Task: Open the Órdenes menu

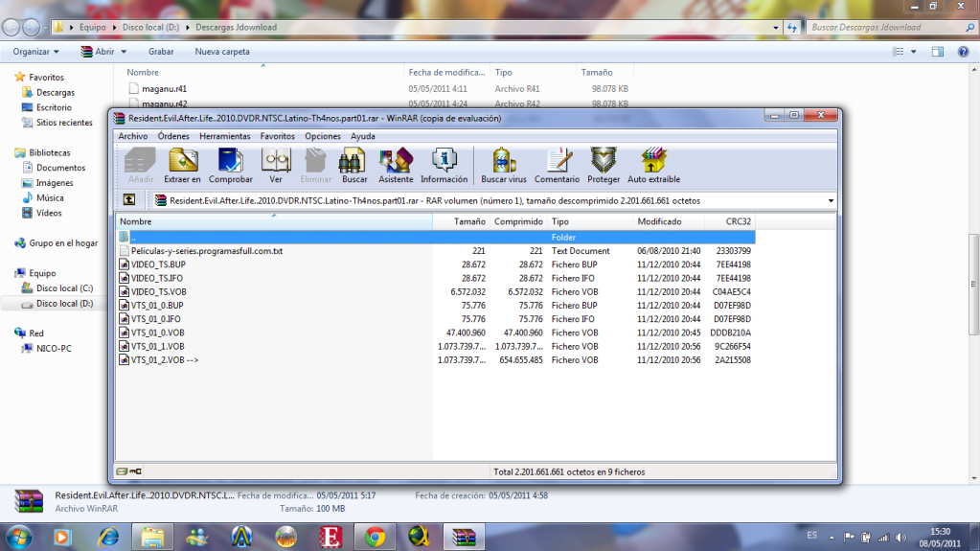Action: point(173,136)
